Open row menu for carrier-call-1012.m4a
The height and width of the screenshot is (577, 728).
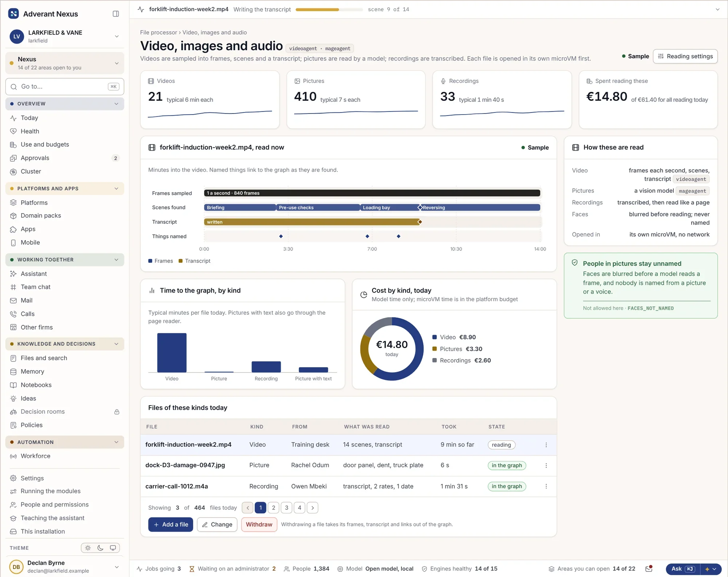(x=546, y=486)
